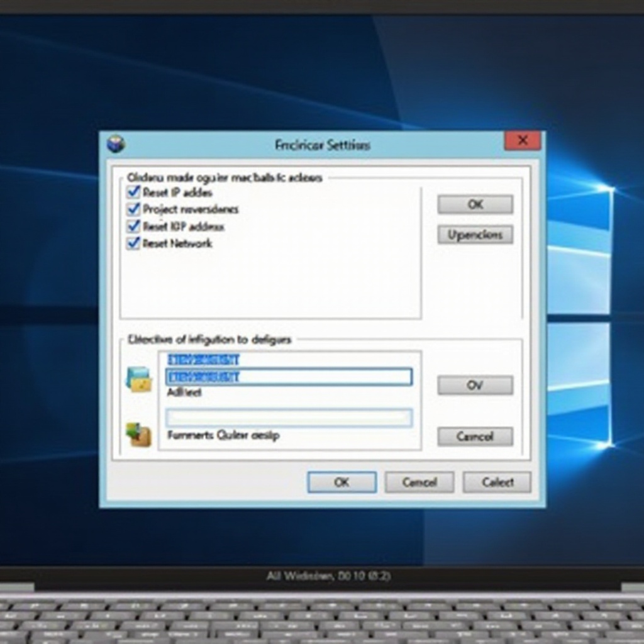Click the 'Calect' button

click(497, 482)
